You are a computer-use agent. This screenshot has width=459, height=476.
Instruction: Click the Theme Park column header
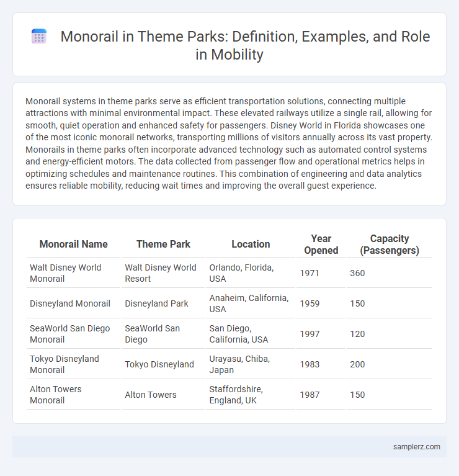(163, 244)
